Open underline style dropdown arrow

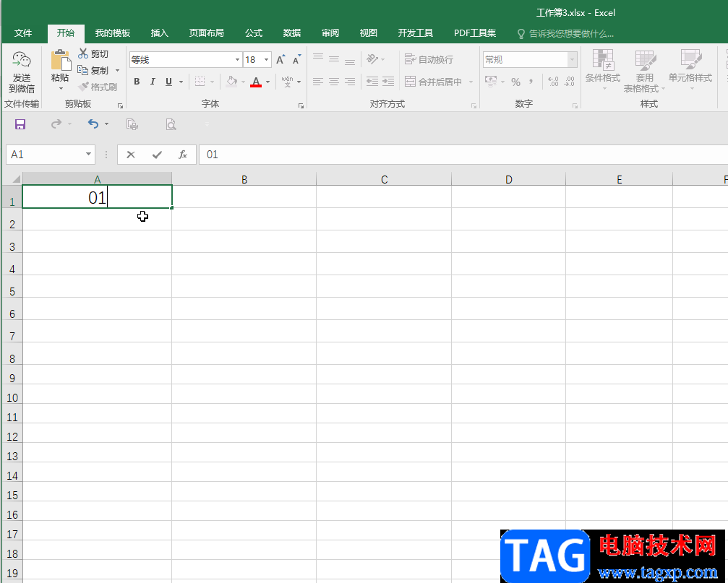[181, 82]
